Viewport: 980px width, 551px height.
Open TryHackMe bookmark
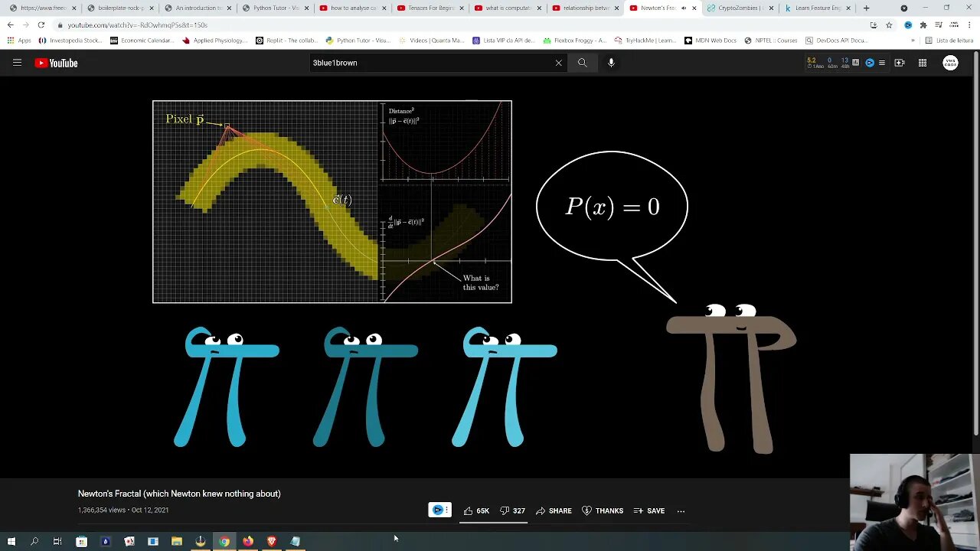pos(646,41)
